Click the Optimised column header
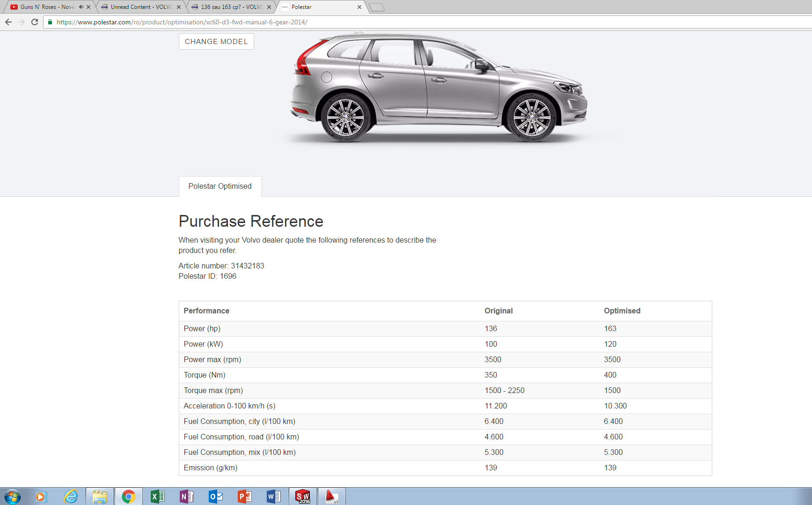The height and width of the screenshot is (505, 812). 622,311
